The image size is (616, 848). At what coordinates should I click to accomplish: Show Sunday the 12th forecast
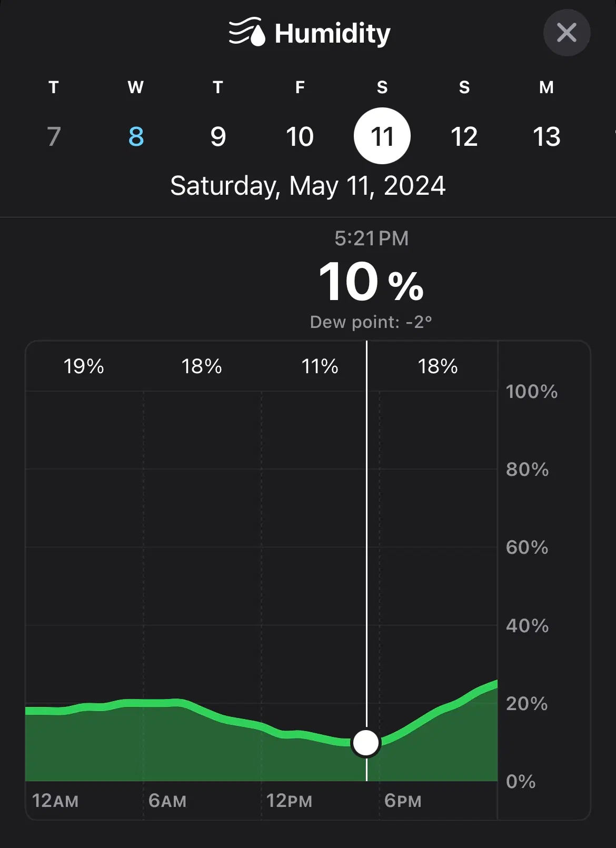[x=464, y=136]
